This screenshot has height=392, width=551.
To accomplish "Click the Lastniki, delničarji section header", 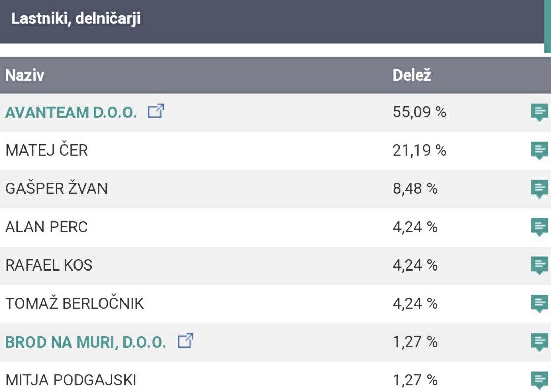I will click(76, 19).
